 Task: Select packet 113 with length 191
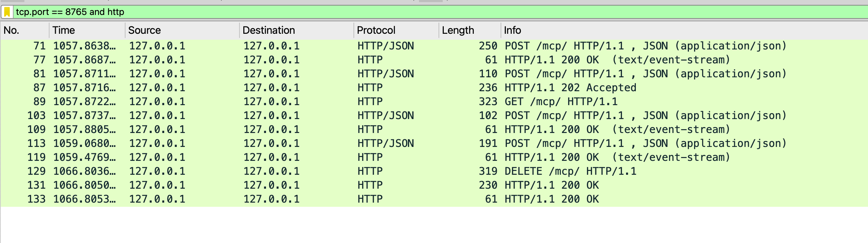434,143
